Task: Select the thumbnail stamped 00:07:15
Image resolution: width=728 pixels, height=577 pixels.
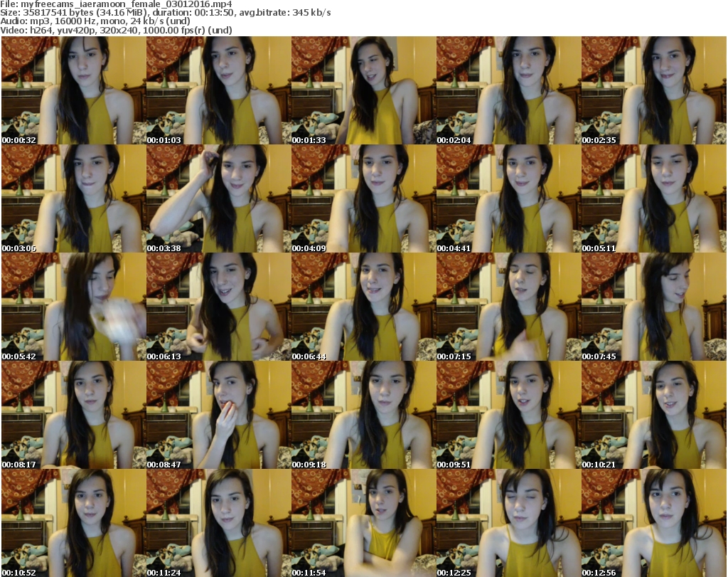Action: (x=508, y=307)
